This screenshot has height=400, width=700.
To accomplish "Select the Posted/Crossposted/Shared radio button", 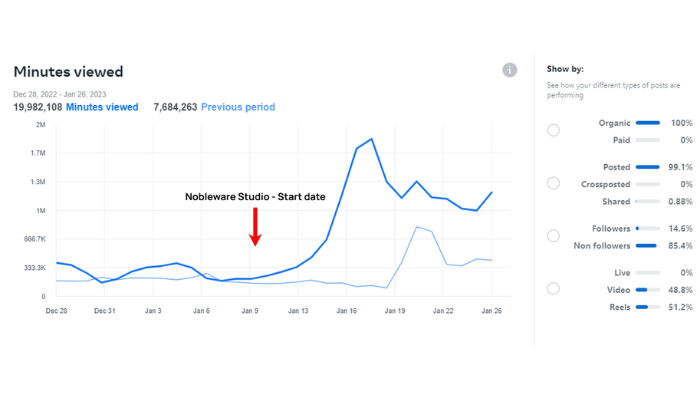I will pyautogui.click(x=553, y=183).
